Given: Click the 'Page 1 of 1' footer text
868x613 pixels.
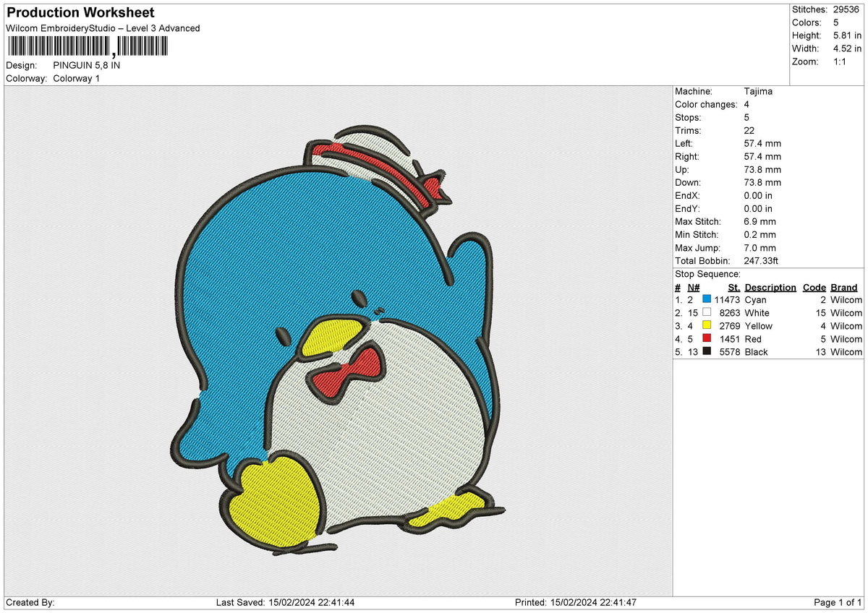Looking at the screenshot, I should click(838, 602).
